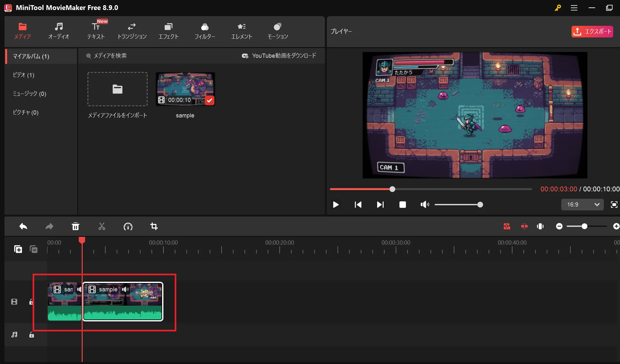Click the プレイヤー panel title
This screenshot has height=364, width=620.
tap(341, 31)
